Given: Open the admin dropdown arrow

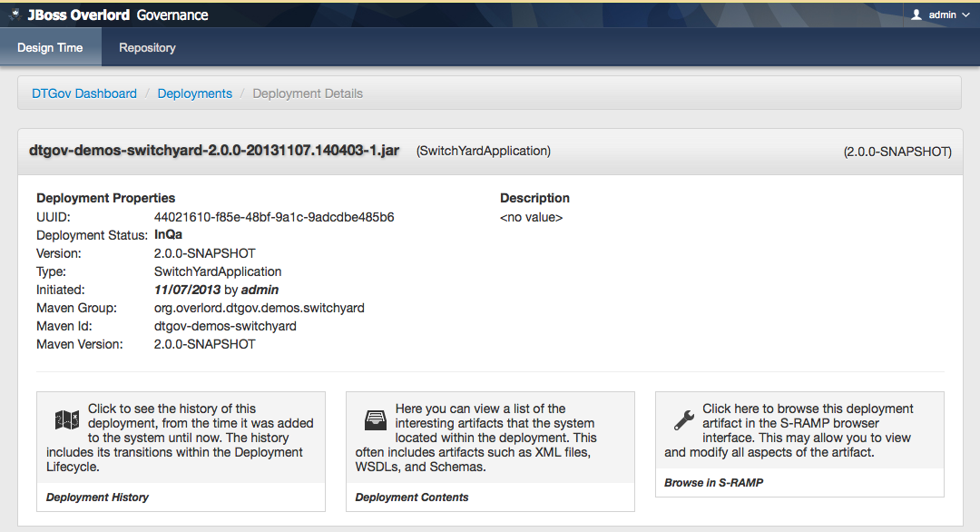Looking at the screenshot, I should pyautogui.click(x=965, y=15).
